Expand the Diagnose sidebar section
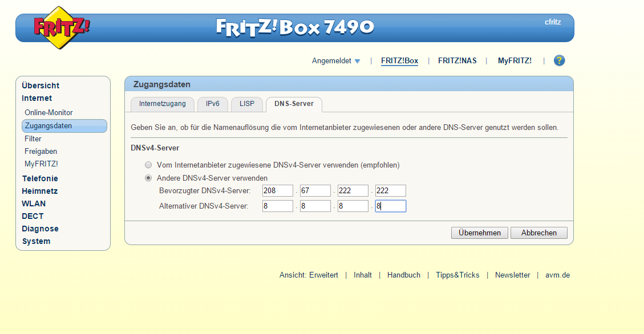The height and width of the screenshot is (334, 644). point(40,229)
